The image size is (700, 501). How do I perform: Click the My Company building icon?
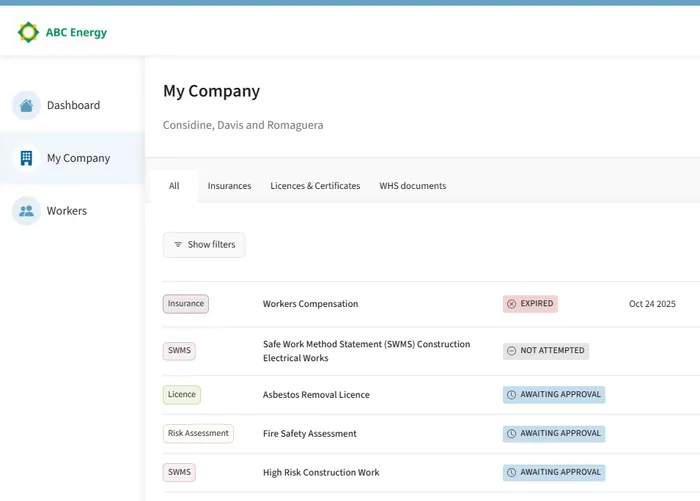(x=26, y=158)
